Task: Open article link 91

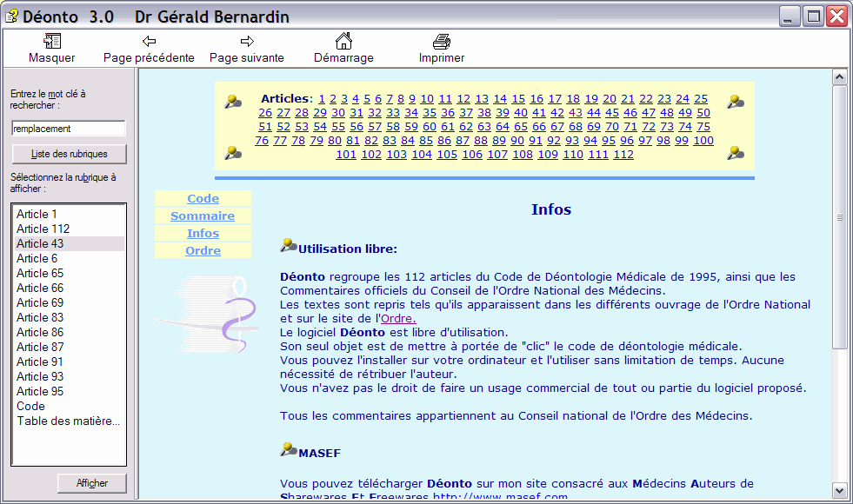Action: [x=536, y=141]
